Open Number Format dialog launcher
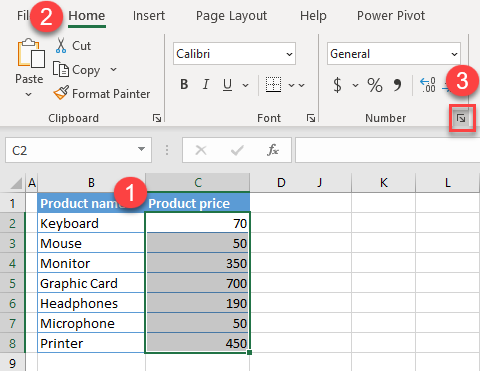480x371 pixels. [461, 118]
